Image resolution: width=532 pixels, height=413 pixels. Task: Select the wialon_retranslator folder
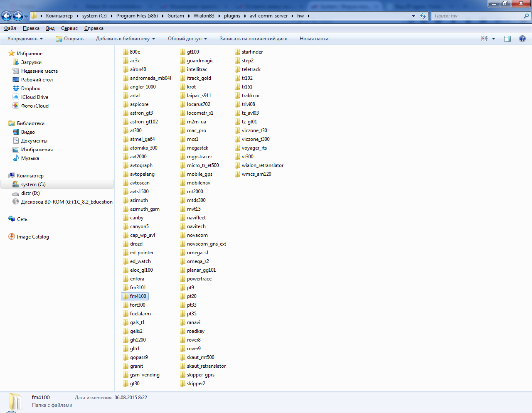(262, 165)
